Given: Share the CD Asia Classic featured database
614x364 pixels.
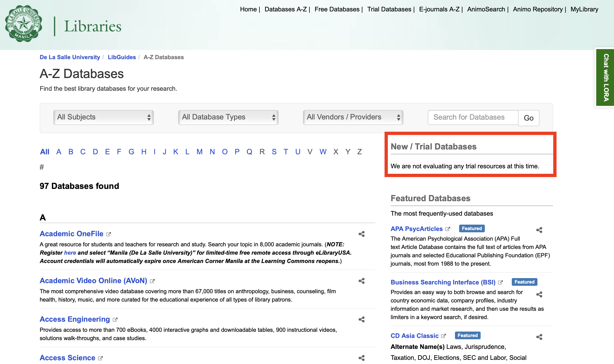Looking at the screenshot, I should [539, 337].
